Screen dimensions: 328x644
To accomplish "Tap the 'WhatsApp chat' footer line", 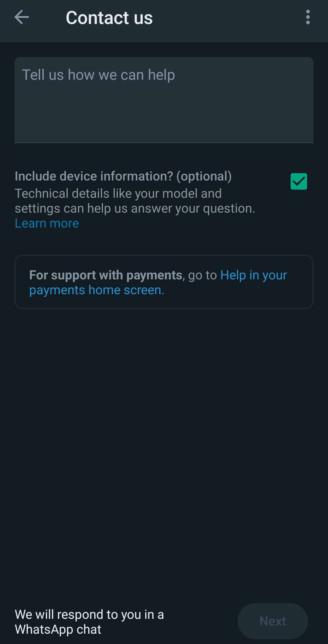I will [58, 629].
